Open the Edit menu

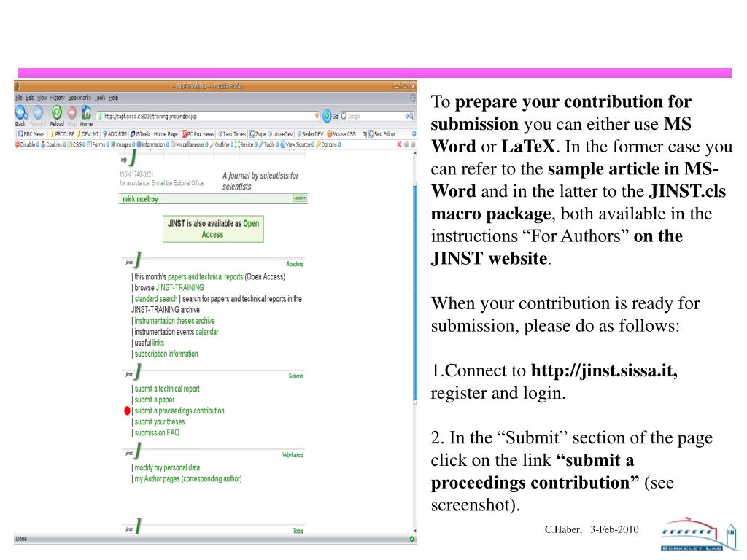click(x=29, y=98)
